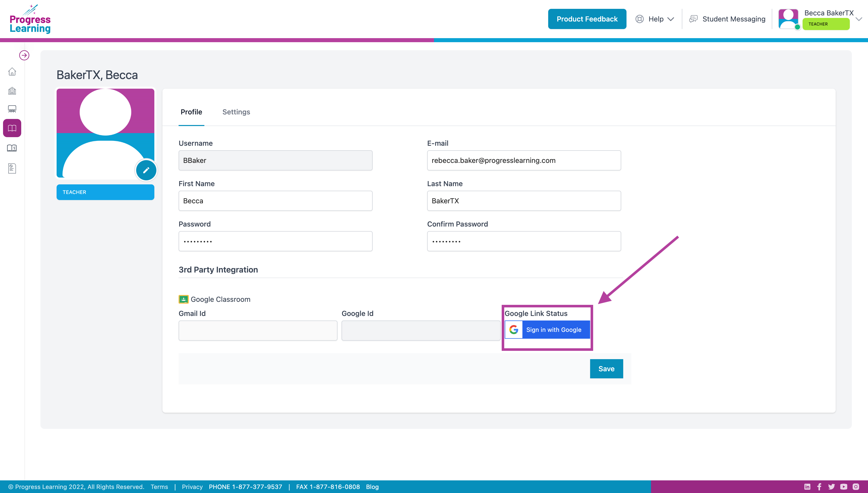Open the Home icon in sidebar
The height and width of the screenshot is (493, 868).
[x=12, y=72]
